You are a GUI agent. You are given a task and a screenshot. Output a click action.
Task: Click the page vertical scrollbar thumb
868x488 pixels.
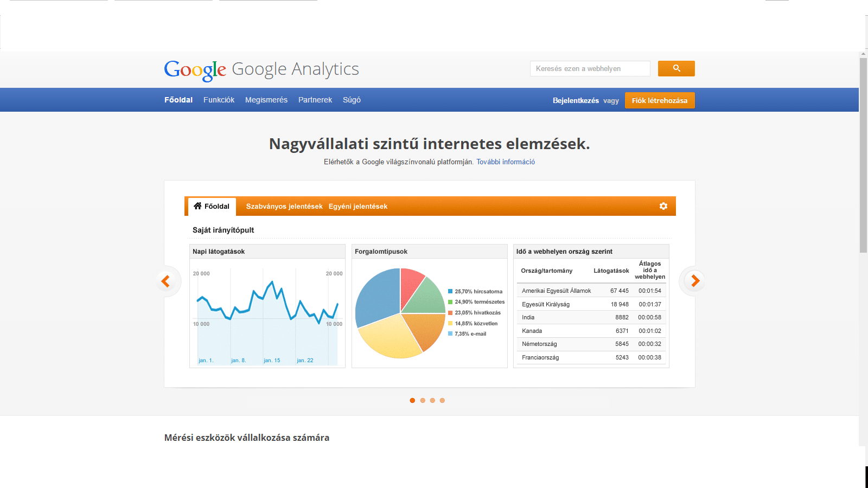point(863,155)
